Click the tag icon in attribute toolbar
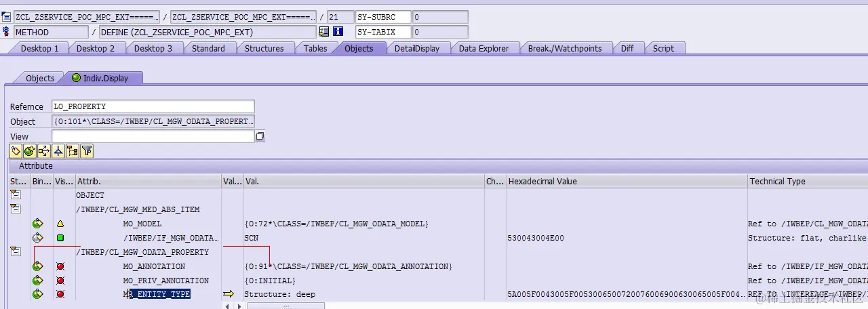 tap(16, 151)
